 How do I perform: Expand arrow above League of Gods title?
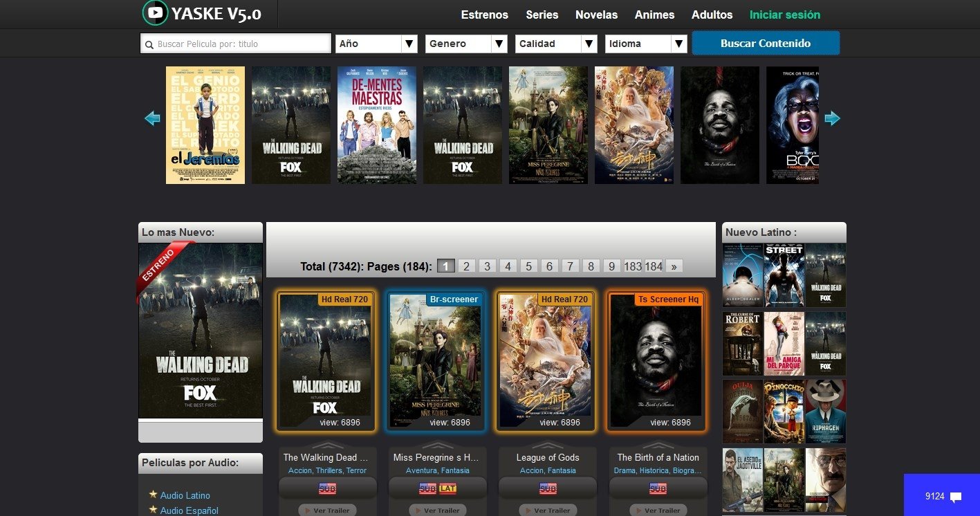[x=548, y=445]
